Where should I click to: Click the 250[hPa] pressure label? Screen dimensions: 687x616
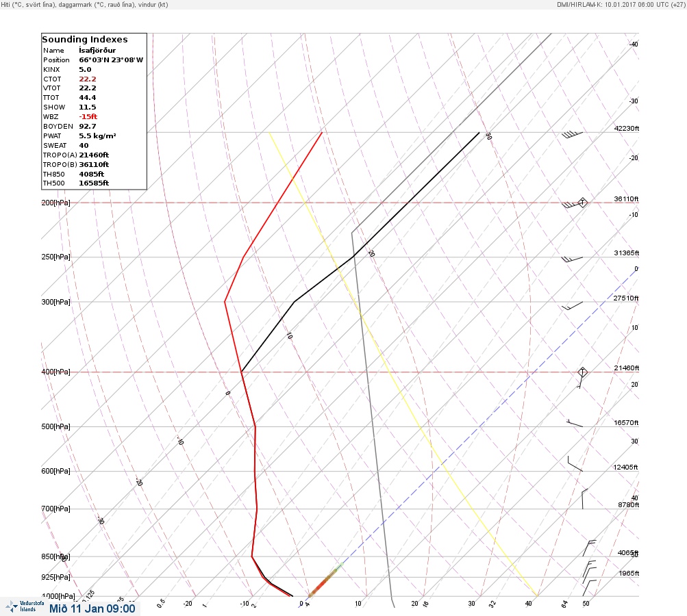coord(55,257)
